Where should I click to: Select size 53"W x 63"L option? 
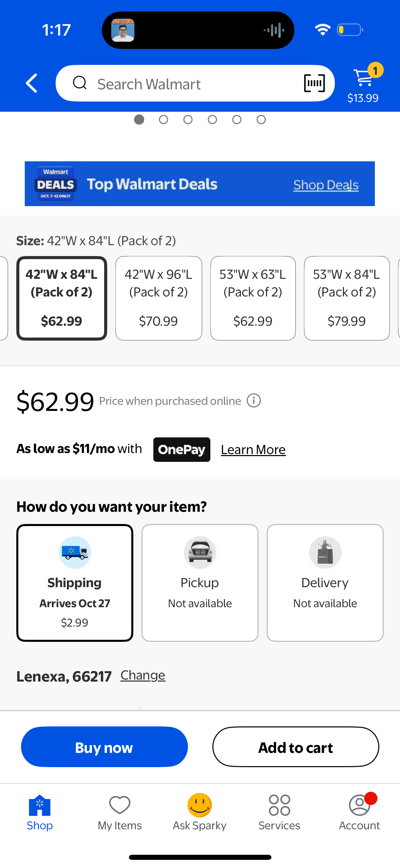coord(253,298)
